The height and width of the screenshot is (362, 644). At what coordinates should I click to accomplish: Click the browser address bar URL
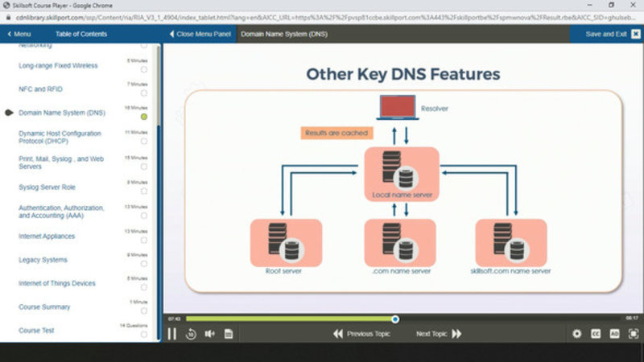tap(324, 18)
